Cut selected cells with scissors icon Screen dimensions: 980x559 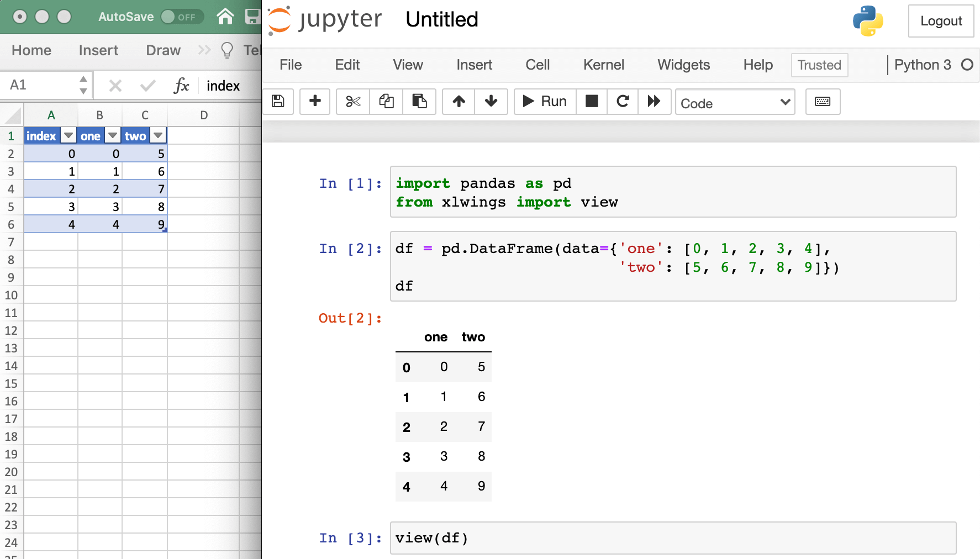coord(353,102)
